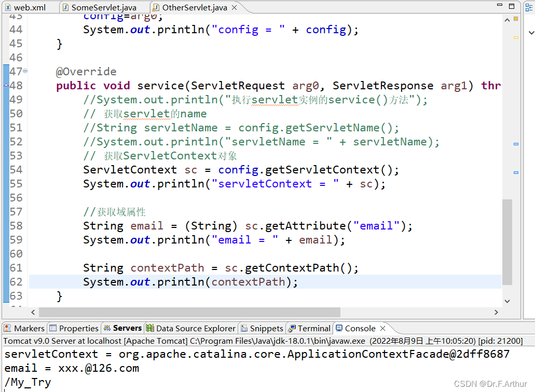Click the lower blue annotation in overview ruler
Screen dimensions: 535x392
click(516, 173)
